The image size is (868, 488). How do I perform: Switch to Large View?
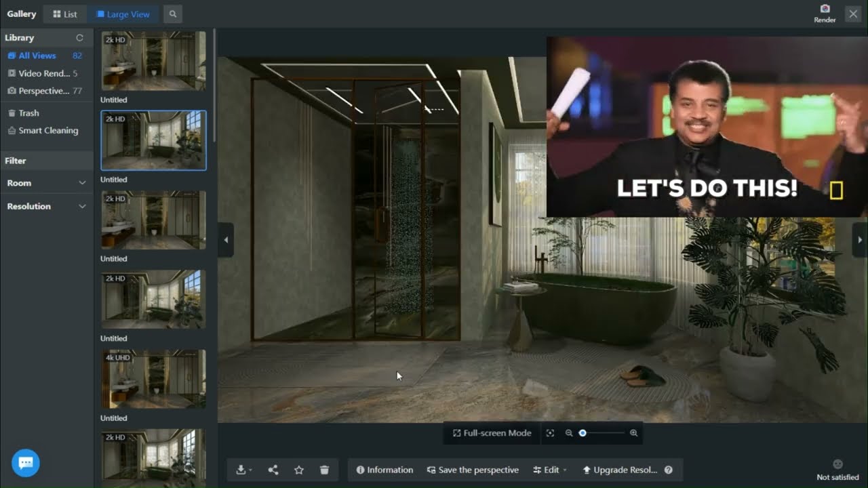[x=123, y=14]
